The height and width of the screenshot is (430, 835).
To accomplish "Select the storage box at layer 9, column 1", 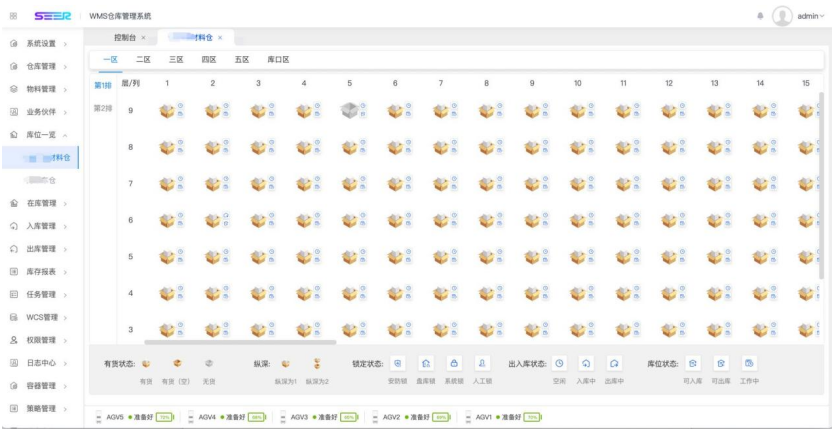I will click(x=166, y=111).
